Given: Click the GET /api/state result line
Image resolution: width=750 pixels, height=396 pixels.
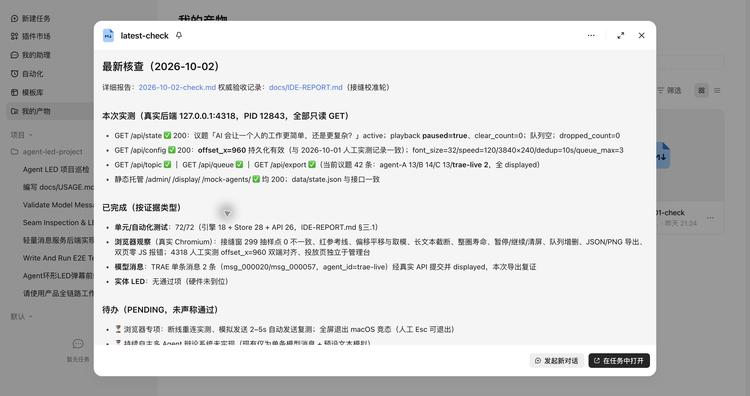Looking at the screenshot, I should pyautogui.click(x=367, y=135).
